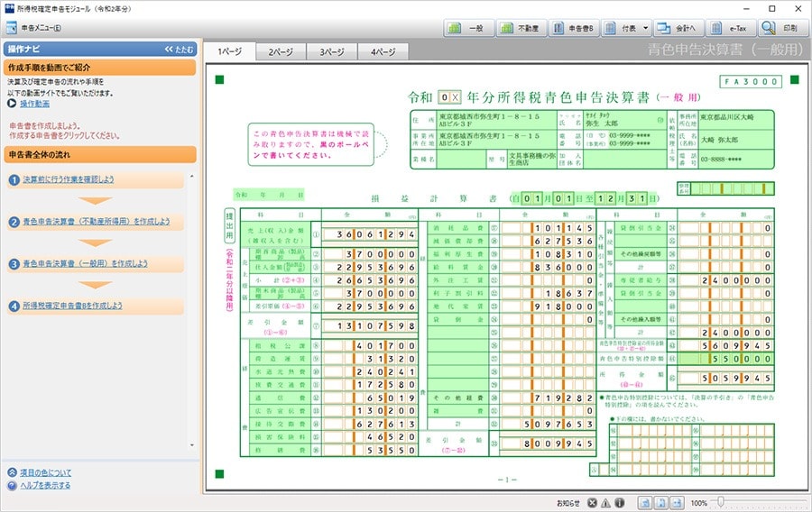Click middle page-fit icon in status bar
Screen dimensions: 812x512
660,503
